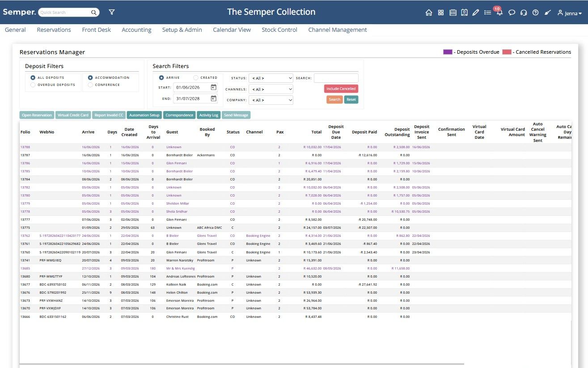Open the notifications bell
The image size is (588, 368).
coord(499,13)
